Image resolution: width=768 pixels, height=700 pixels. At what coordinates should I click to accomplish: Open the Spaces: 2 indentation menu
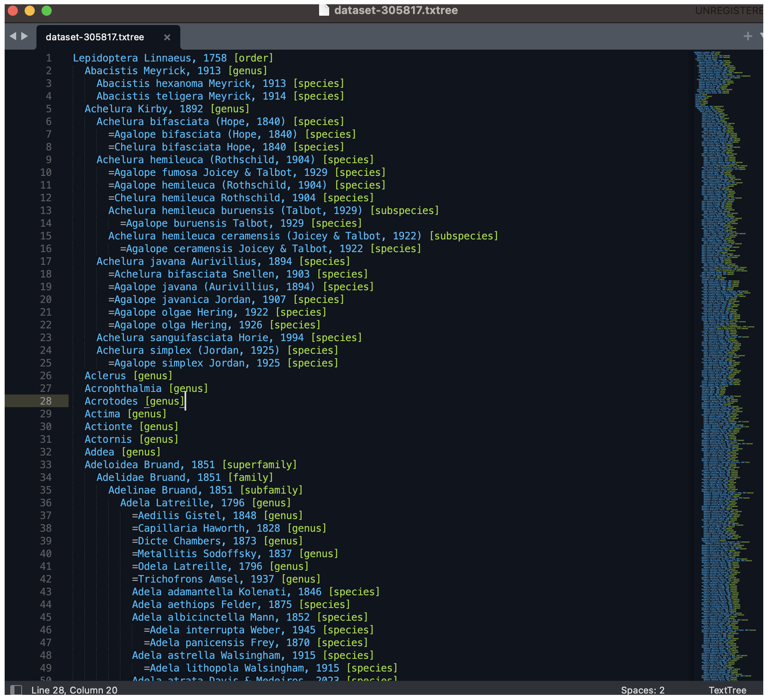click(642, 690)
